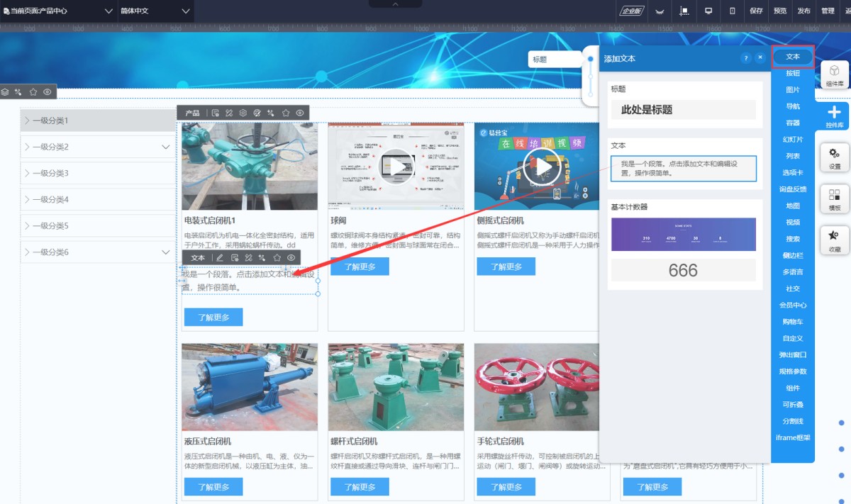Image resolution: width=851 pixels, height=504 pixels.
Task: Select the 幻灯片 widget tab
Action: click(x=793, y=140)
